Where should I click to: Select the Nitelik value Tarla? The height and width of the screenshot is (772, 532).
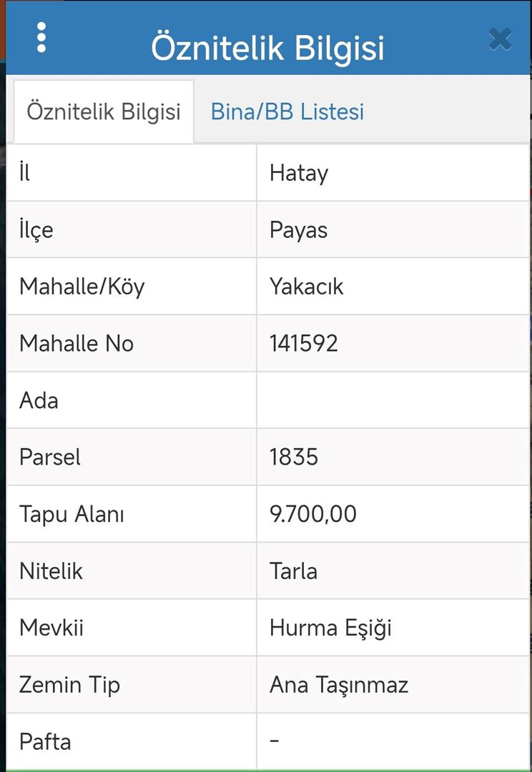293,571
